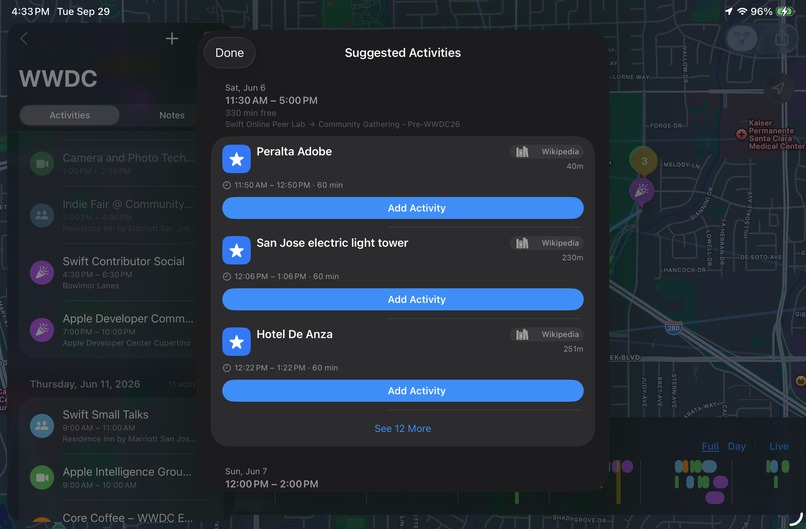Open Wikipedia badge for Hotel De Anza
The width and height of the screenshot is (806, 529).
coord(547,335)
